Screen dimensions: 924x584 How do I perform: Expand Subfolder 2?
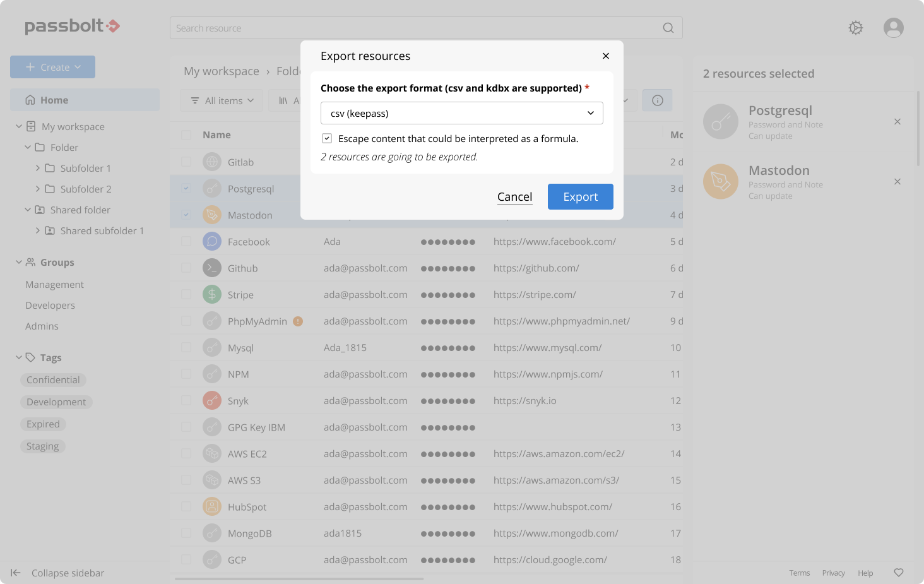(38, 189)
